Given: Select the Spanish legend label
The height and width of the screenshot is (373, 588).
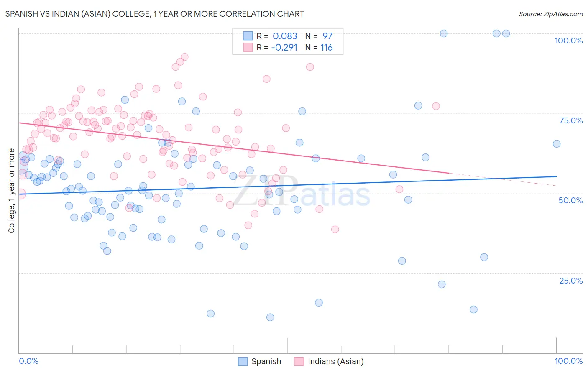Looking at the screenshot, I should pos(266,362).
